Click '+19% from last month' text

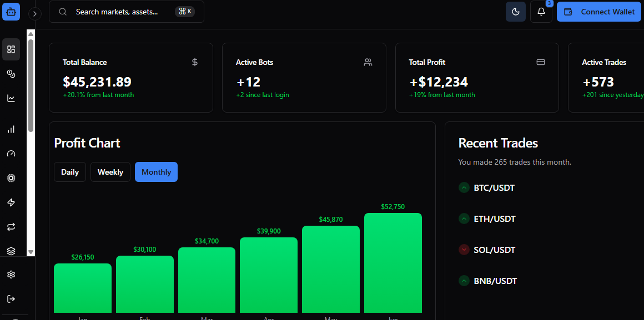442,95
